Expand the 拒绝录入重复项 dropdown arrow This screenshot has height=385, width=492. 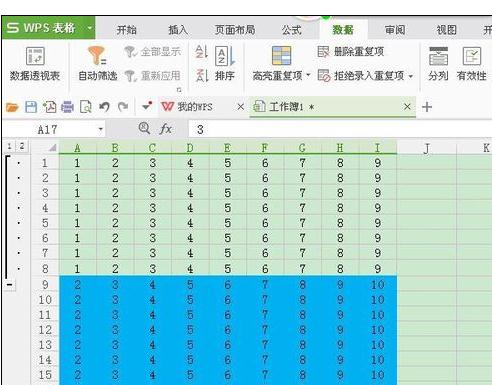(x=411, y=76)
